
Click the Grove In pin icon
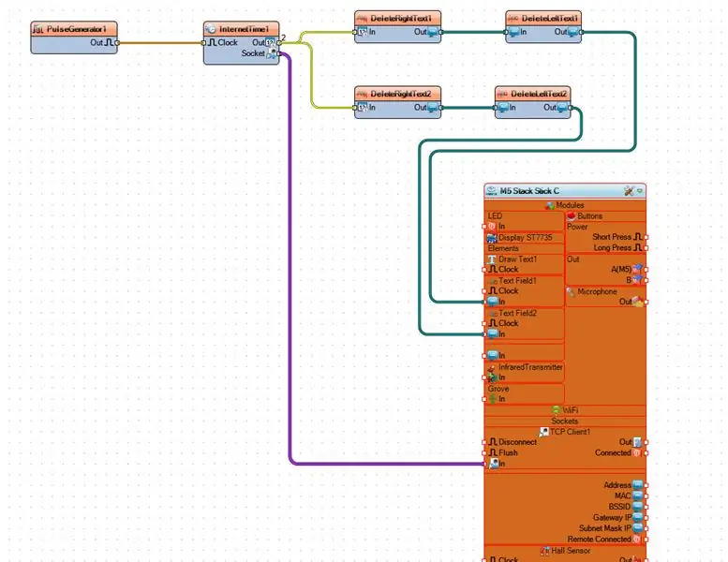pyautogui.click(x=492, y=399)
